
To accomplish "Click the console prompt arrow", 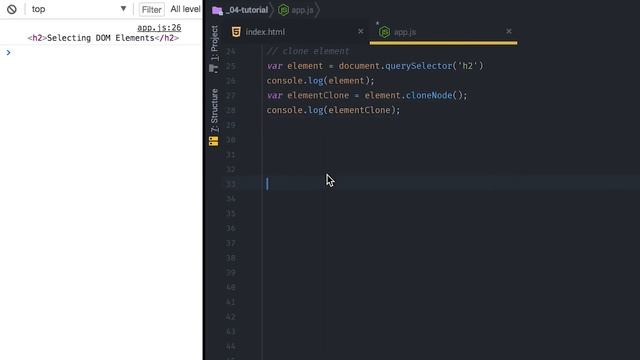I will point(8,52).
